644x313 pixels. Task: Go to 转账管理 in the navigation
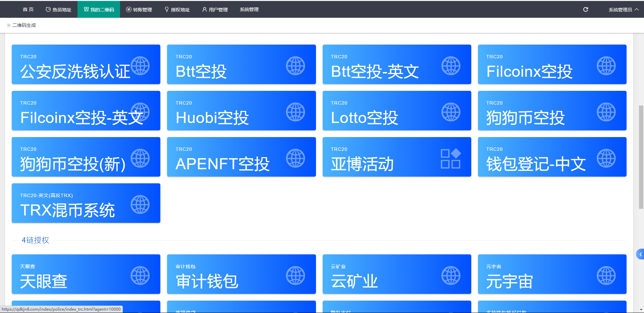click(x=139, y=9)
